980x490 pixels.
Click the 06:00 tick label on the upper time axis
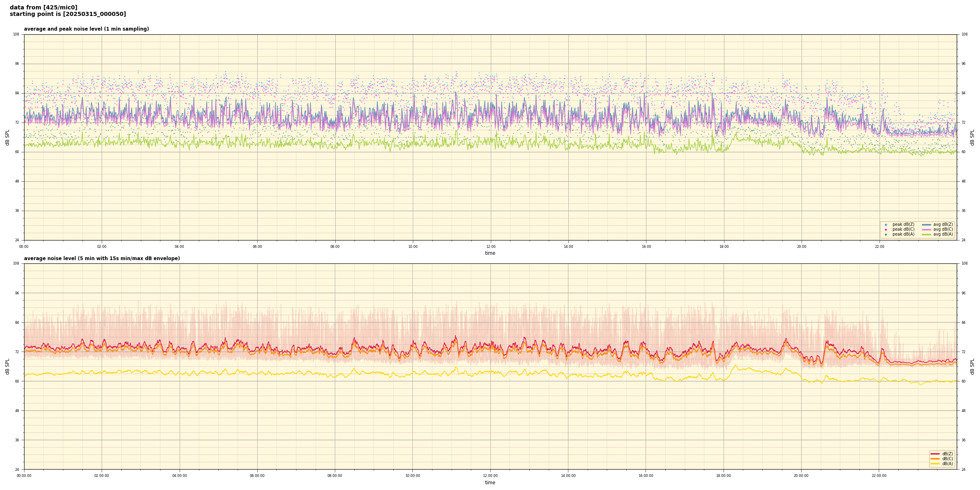[257, 247]
